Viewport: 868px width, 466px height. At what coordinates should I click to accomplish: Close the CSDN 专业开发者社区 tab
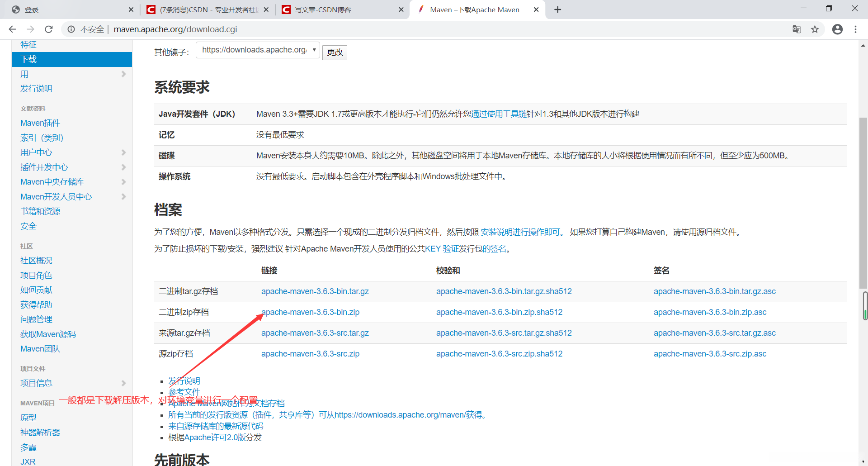pos(266,10)
